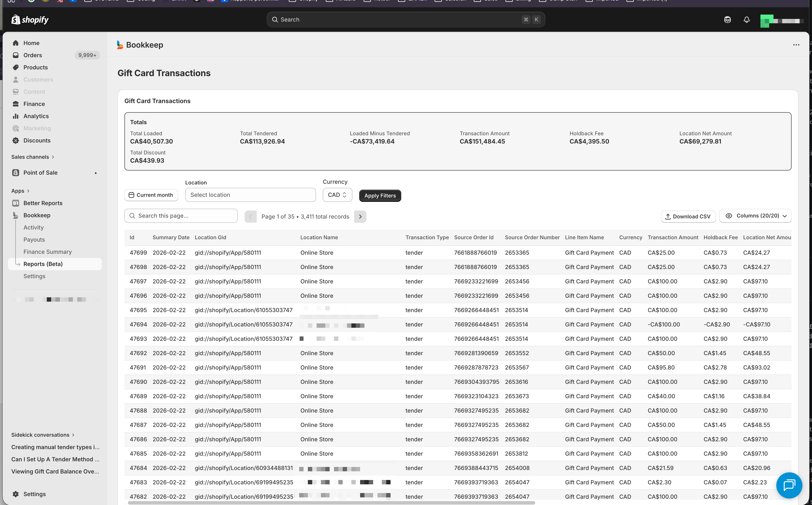Open the CAD currency selector
This screenshot has width=812, height=505.
337,195
